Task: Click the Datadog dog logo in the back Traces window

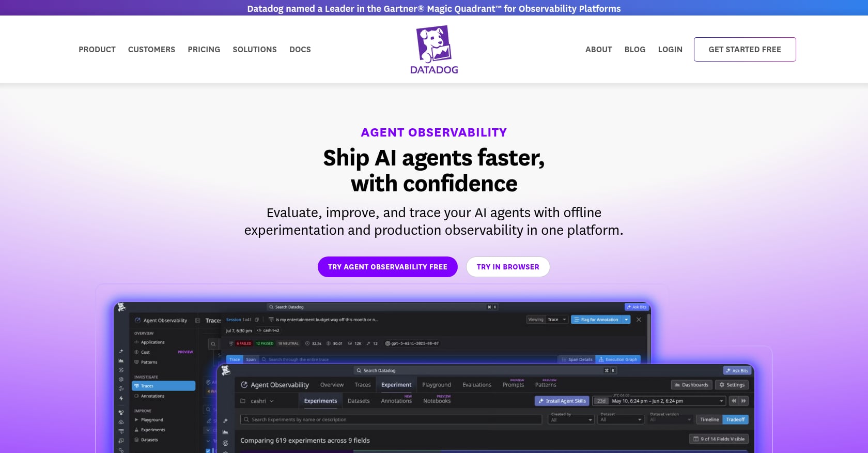Action: coord(121,307)
